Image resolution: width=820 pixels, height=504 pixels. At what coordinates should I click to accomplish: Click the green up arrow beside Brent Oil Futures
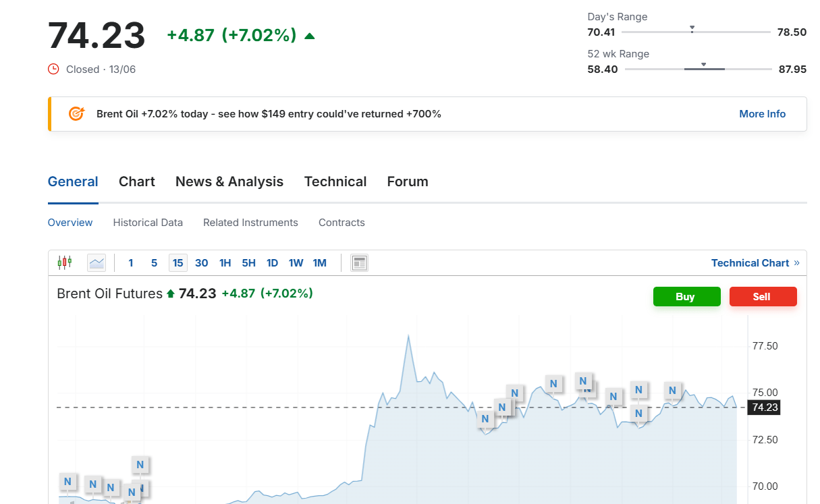171,294
